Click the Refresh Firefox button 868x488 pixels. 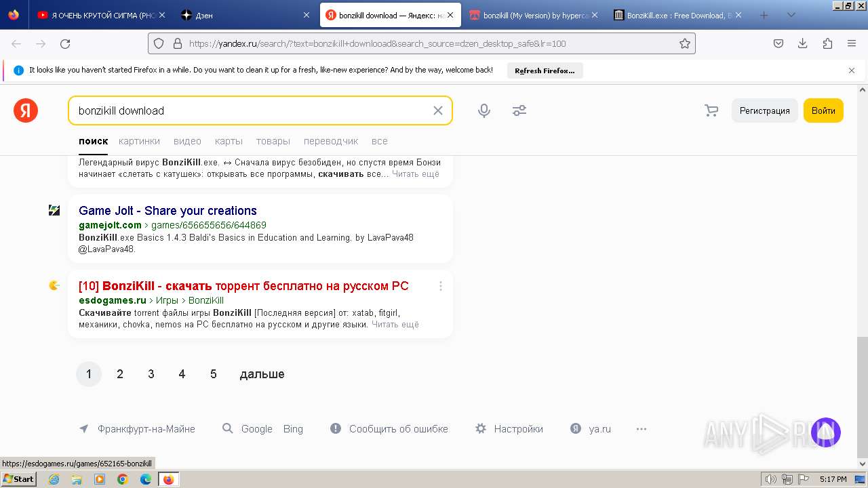tap(545, 70)
